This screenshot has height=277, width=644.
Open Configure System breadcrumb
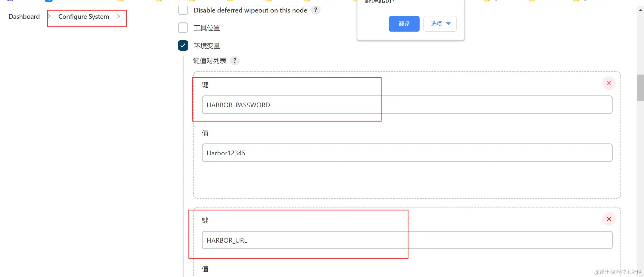(x=84, y=17)
